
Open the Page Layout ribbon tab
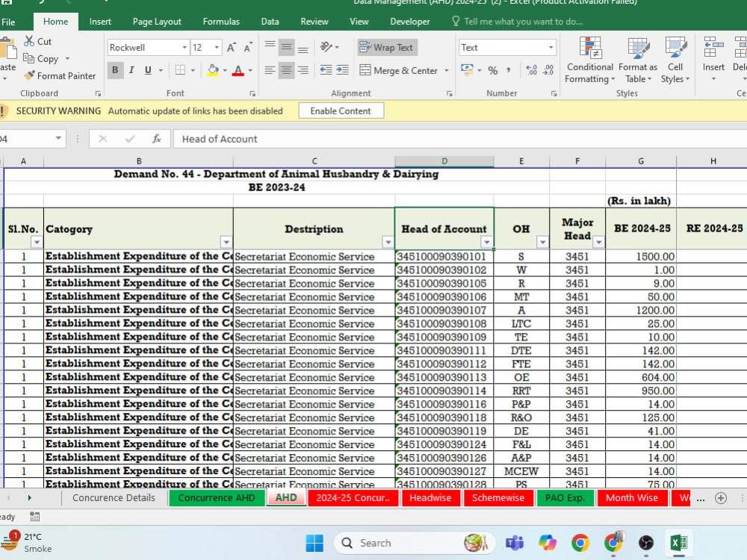(157, 22)
